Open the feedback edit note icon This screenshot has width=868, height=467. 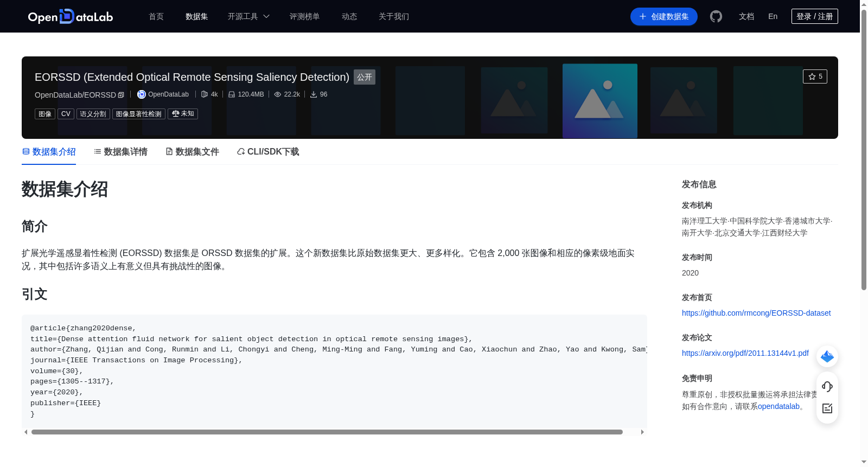coord(827,408)
